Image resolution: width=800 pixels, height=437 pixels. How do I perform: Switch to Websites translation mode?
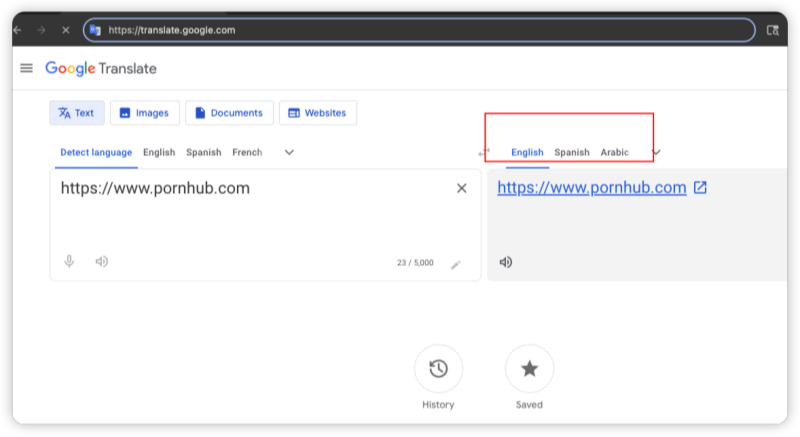[x=318, y=113]
